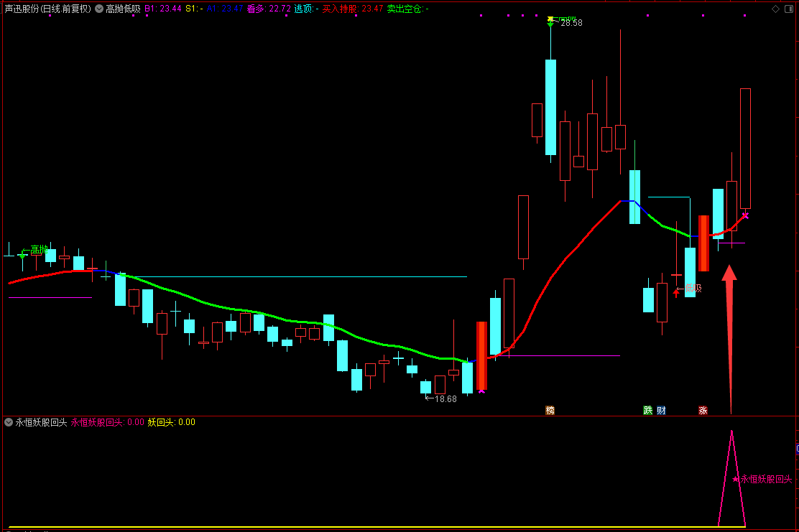Click the 声迅股份 stock title label
799x532 pixels.
(x=22, y=9)
